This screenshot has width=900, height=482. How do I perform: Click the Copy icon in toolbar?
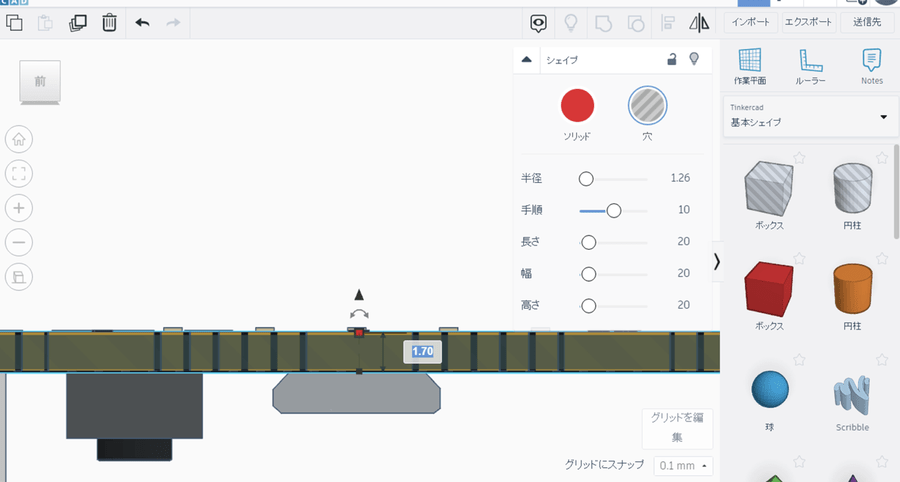[14, 23]
